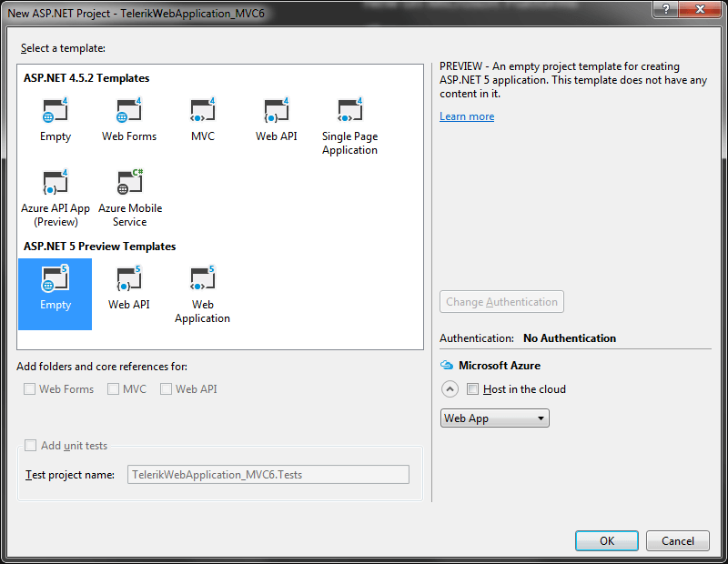This screenshot has width=728, height=564.
Task: Click the PREVIEW template description text
Action: pyautogui.click(x=573, y=80)
